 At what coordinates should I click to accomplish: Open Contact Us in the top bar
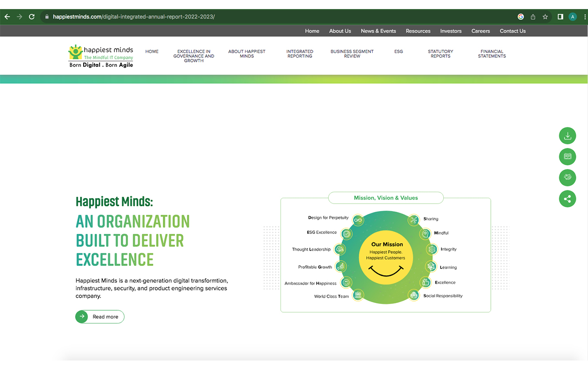[x=512, y=31]
